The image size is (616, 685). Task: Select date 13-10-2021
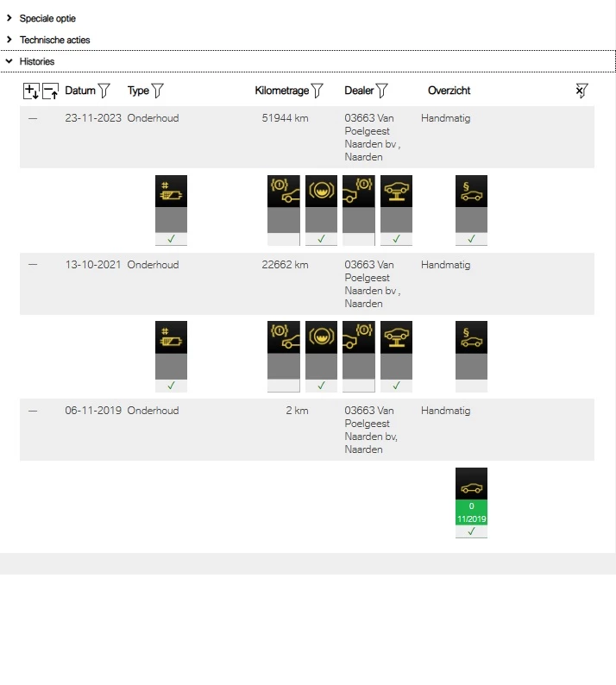[x=92, y=265]
